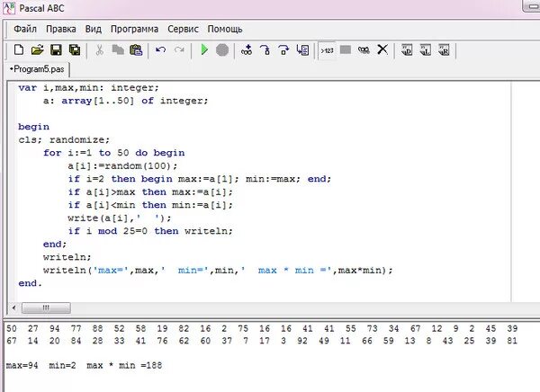Run to cursor with the arrow-to-page icon
The width and height of the screenshot is (540, 392).
tap(302, 50)
